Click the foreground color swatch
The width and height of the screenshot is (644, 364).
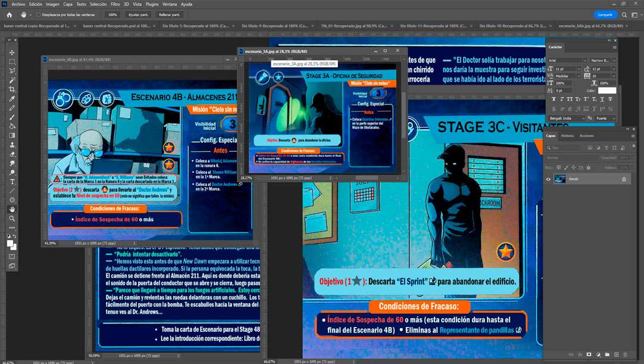[10, 244]
